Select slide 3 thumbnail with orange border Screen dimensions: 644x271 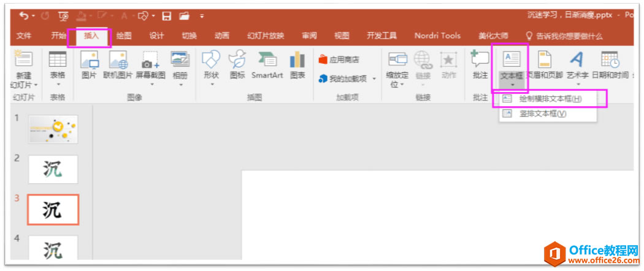(53, 210)
